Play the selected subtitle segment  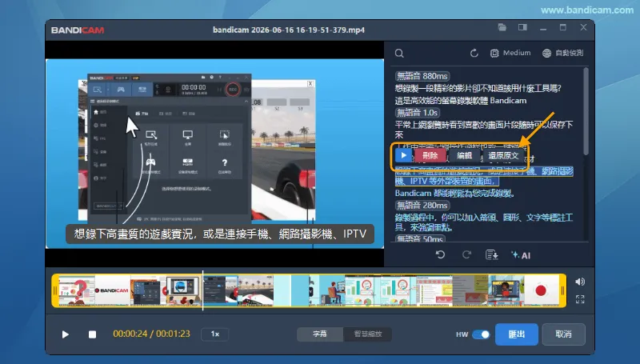tap(404, 155)
